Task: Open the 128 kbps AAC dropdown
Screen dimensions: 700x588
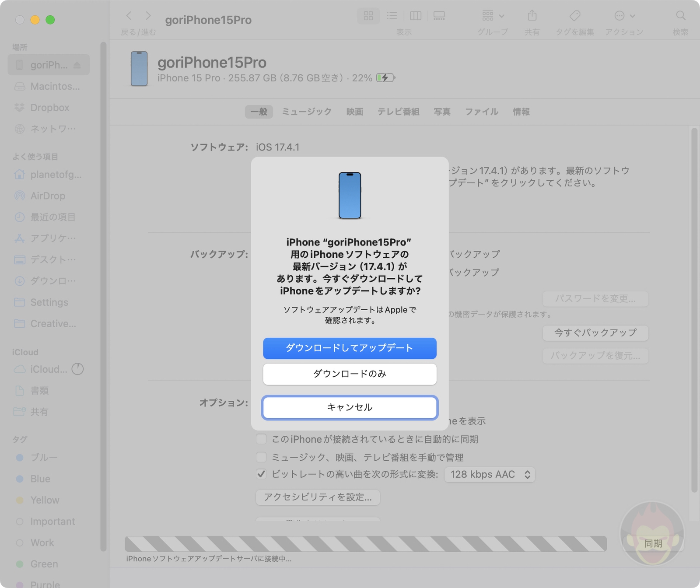Action: (x=490, y=475)
